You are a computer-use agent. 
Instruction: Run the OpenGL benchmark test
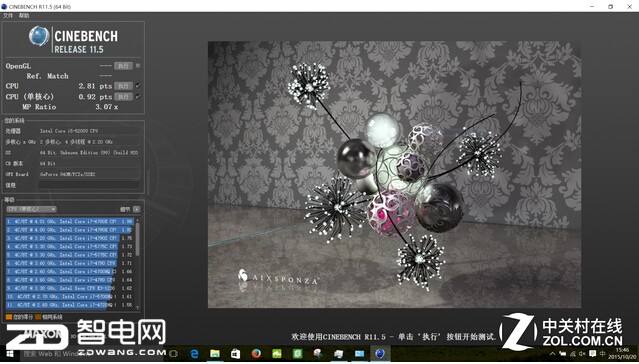coord(123,66)
